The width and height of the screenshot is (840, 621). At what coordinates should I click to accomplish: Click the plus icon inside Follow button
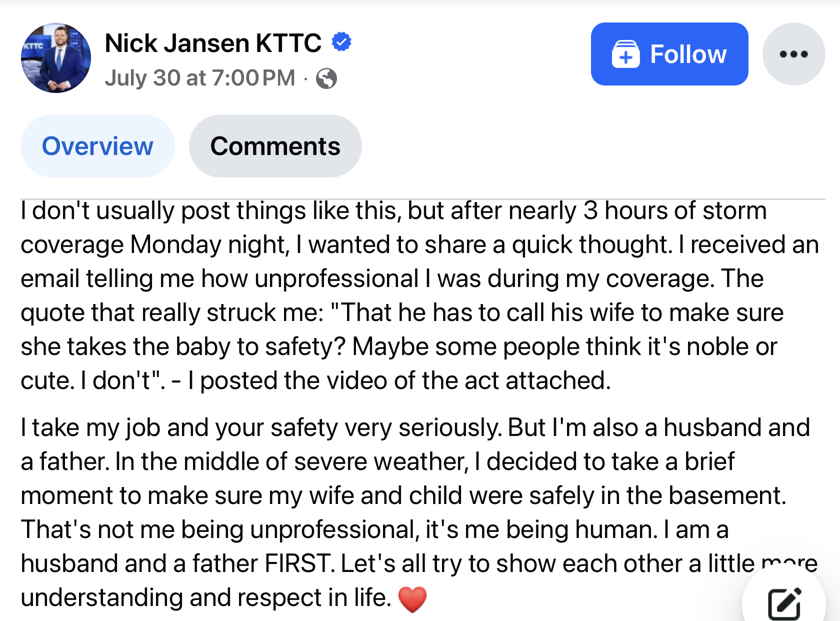point(625,54)
